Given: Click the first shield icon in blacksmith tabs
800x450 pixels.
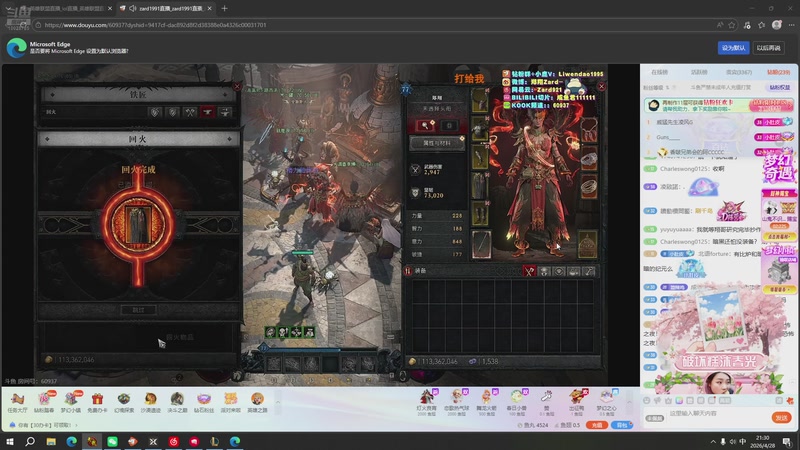Looking at the screenshot, I should pyautogui.click(x=155, y=112).
